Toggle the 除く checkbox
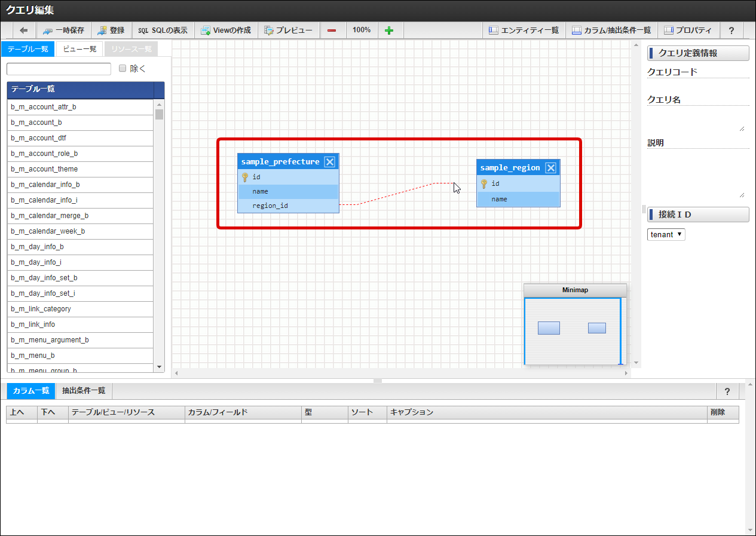The height and width of the screenshot is (536, 756). point(123,68)
